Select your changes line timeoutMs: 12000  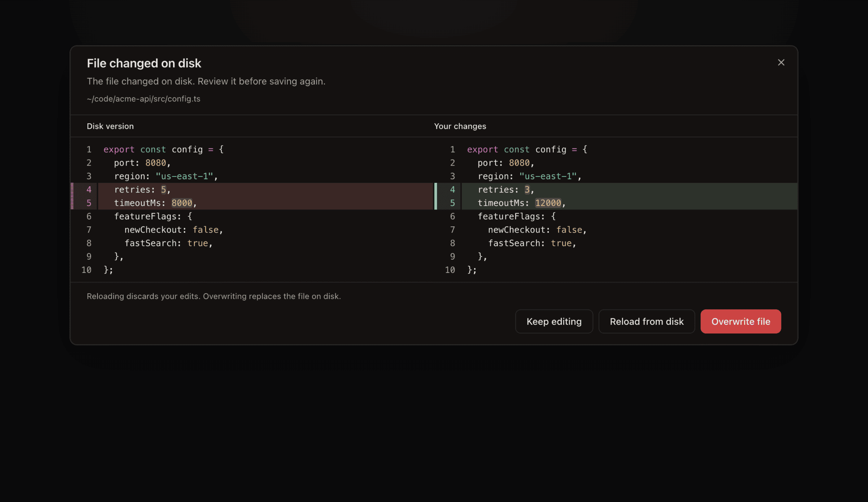pyautogui.click(x=629, y=203)
